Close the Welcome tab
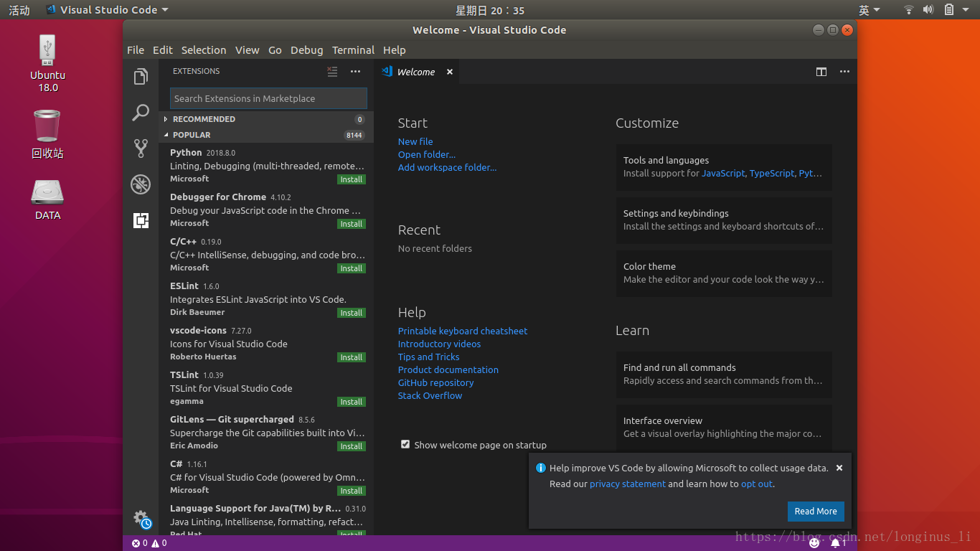The image size is (980, 551). 450,72
